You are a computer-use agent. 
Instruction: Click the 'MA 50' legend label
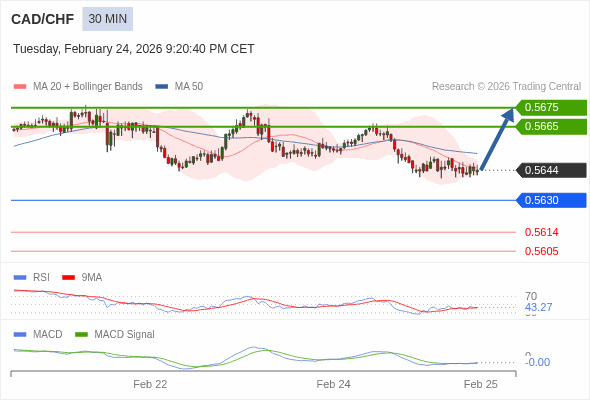189,87
